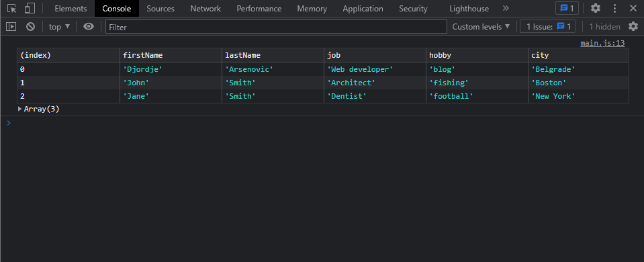
Task: Open the top JavaScript context dropdown
Action: (x=60, y=27)
